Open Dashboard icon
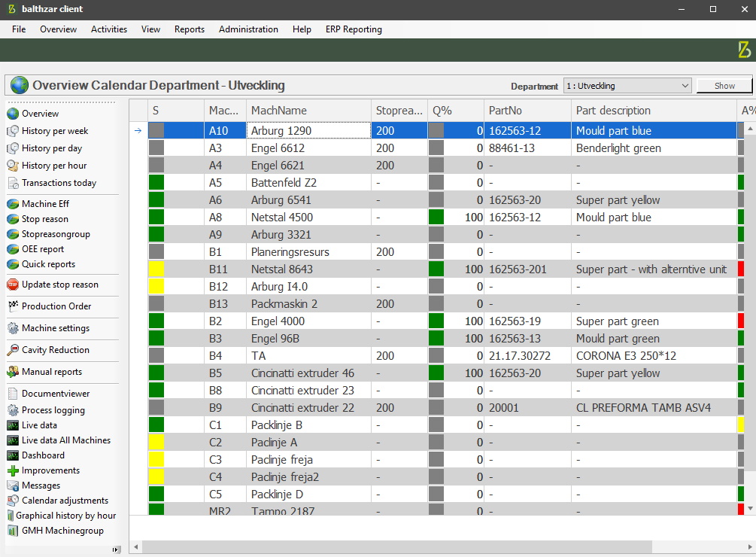 coord(13,455)
